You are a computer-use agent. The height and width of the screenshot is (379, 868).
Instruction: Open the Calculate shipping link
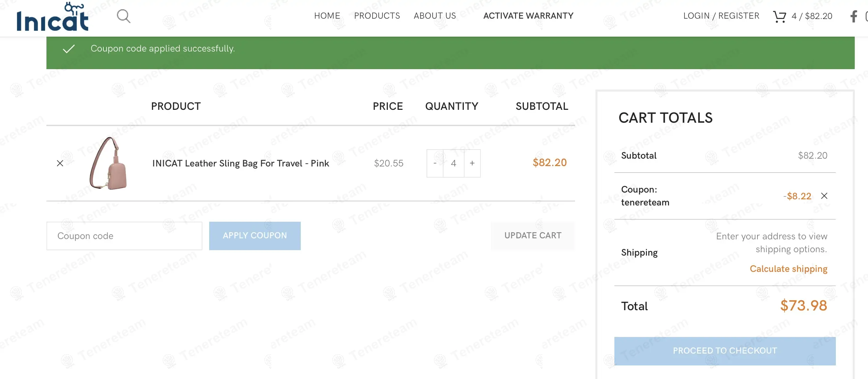coord(789,269)
